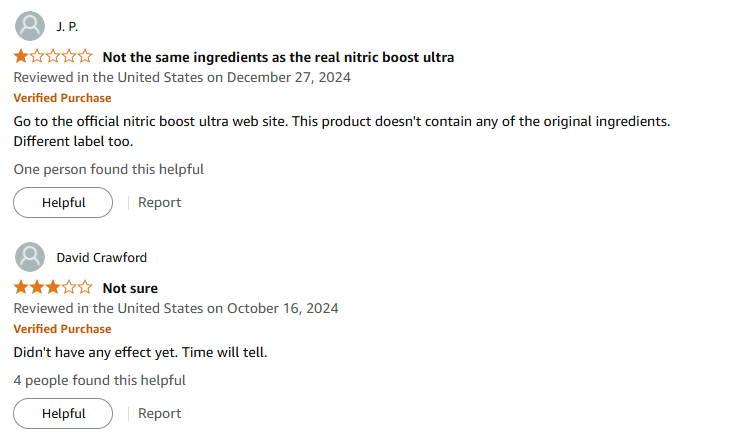The width and height of the screenshot is (747, 446).
Task: Open the 'Not sure' review title
Action: coord(130,288)
